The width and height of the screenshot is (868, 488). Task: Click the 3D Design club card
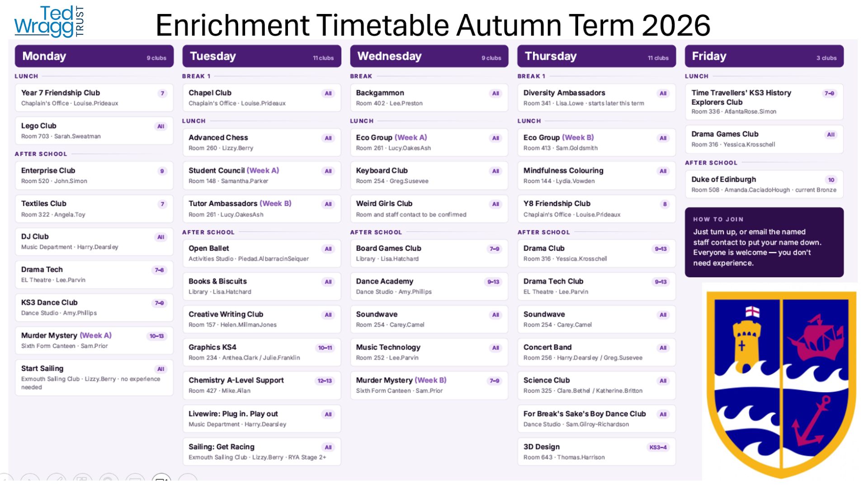(596, 451)
